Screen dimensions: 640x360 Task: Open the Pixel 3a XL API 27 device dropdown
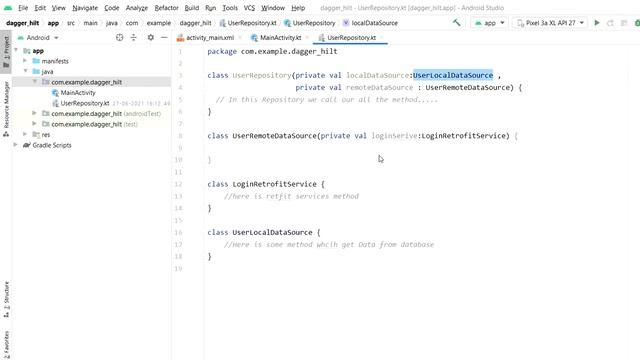point(550,23)
